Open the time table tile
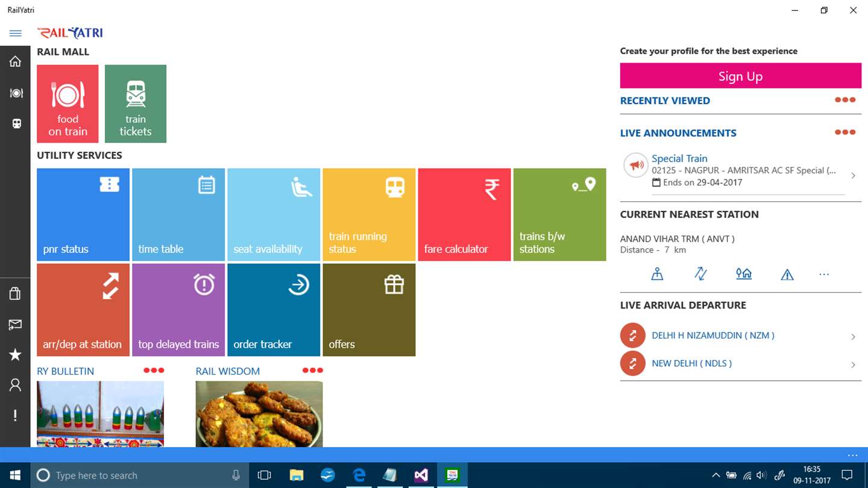The height and width of the screenshot is (488, 868). [178, 214]
